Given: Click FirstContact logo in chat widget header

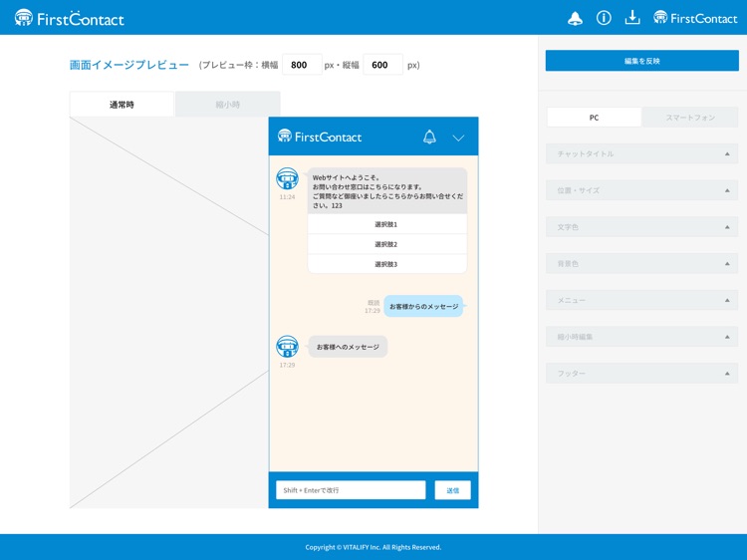Looking at the screenshot, I should 320,137.
